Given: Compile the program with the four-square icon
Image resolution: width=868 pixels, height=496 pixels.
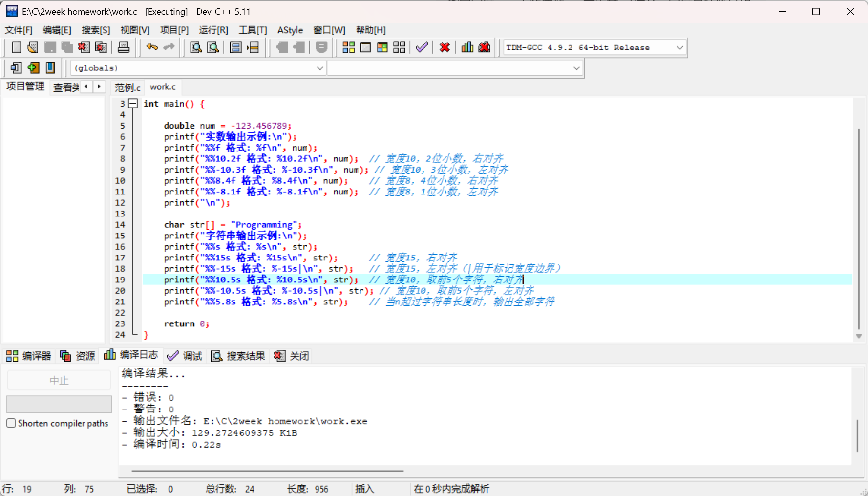Looking at the screenshot, I should point(348,47).
